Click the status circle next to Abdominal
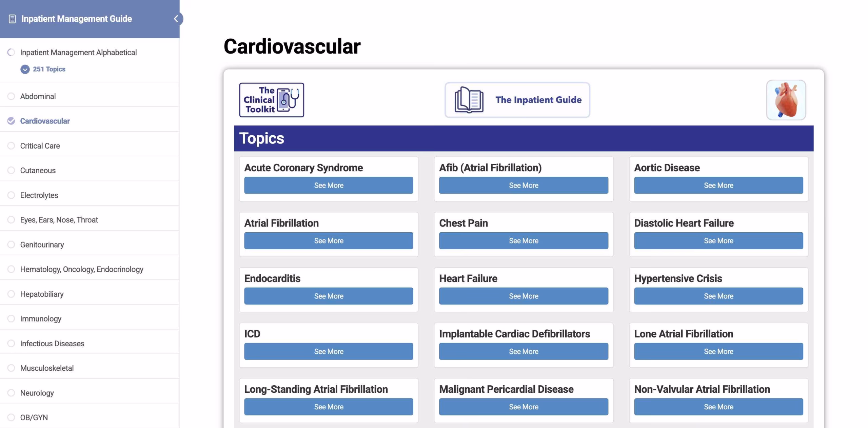 tap(11, 97)
